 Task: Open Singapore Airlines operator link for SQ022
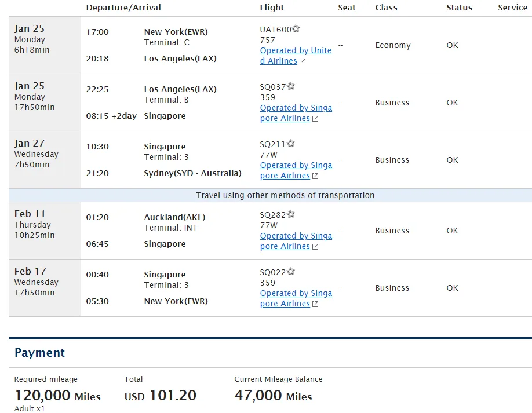[x=296, y=293]
